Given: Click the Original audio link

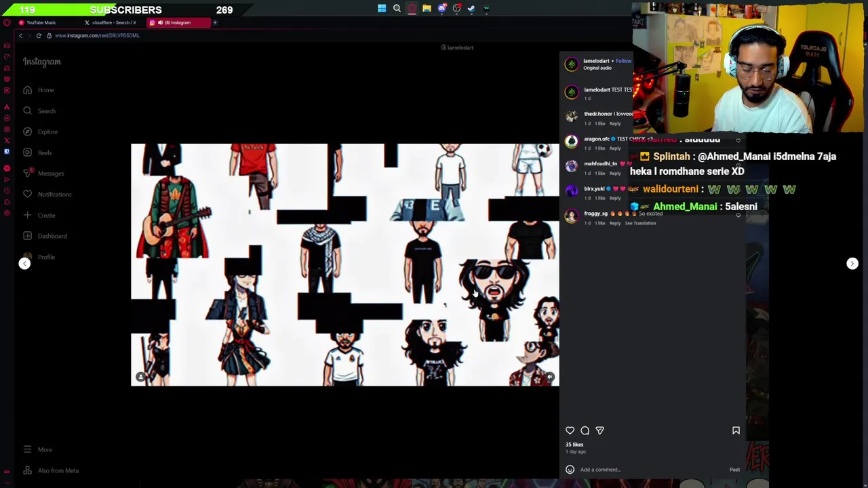Looking at the screenshot, I should 597,68.
